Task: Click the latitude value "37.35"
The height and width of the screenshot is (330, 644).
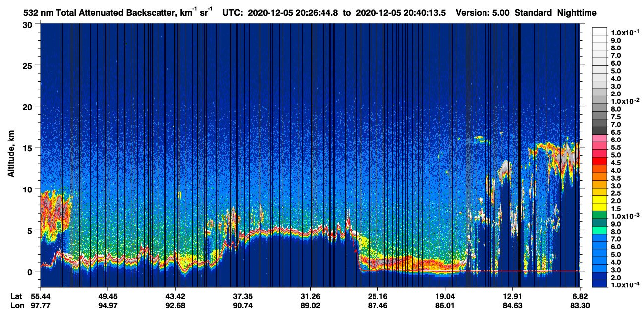Action: click(x=243, y=296)
